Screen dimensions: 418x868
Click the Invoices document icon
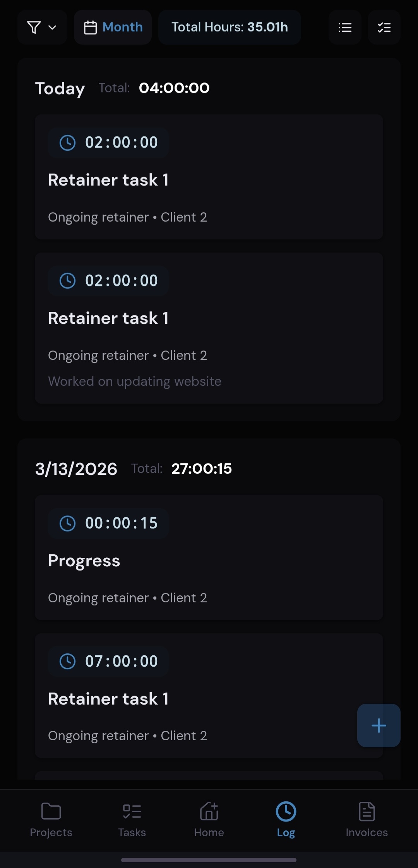367,812
